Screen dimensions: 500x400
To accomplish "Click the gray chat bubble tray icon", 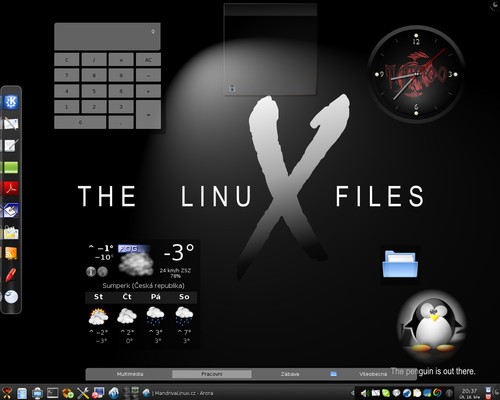I will click(396, 393).
